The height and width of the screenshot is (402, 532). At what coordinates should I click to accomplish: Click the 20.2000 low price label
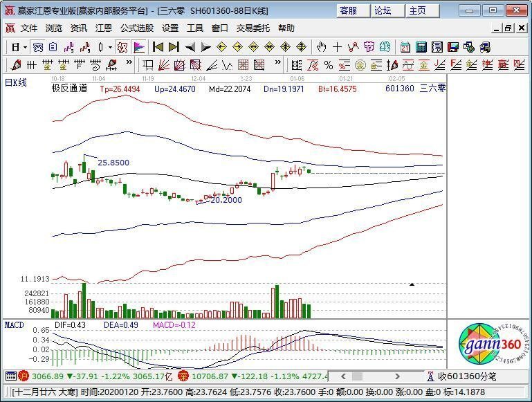pos(226,200)
